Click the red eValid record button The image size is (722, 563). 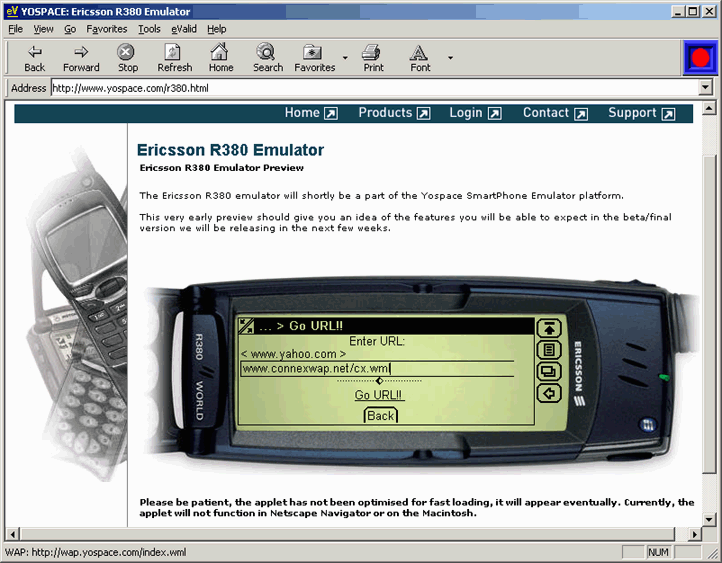pyautogui.click(x=700, y=58)
